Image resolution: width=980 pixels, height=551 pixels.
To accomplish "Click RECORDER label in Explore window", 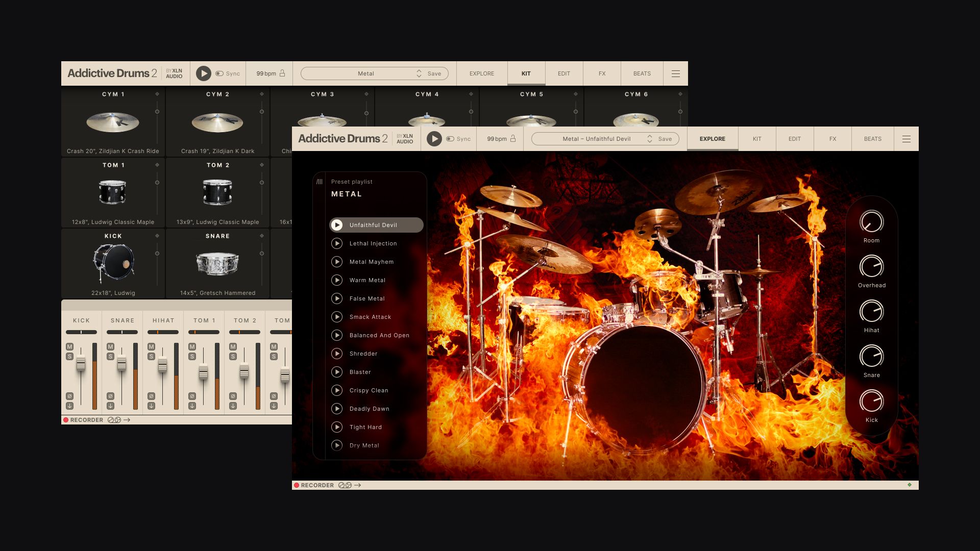I will pos(317,485).
